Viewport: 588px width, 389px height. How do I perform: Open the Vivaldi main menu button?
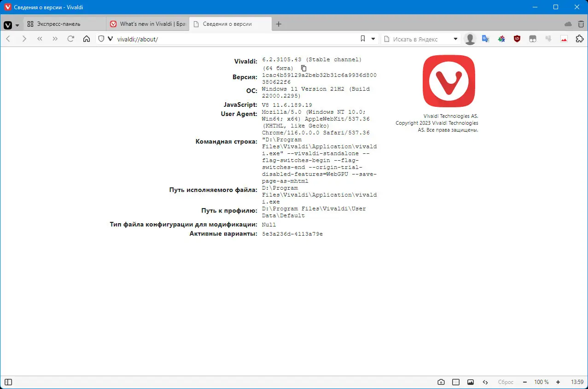click(8, 24)
